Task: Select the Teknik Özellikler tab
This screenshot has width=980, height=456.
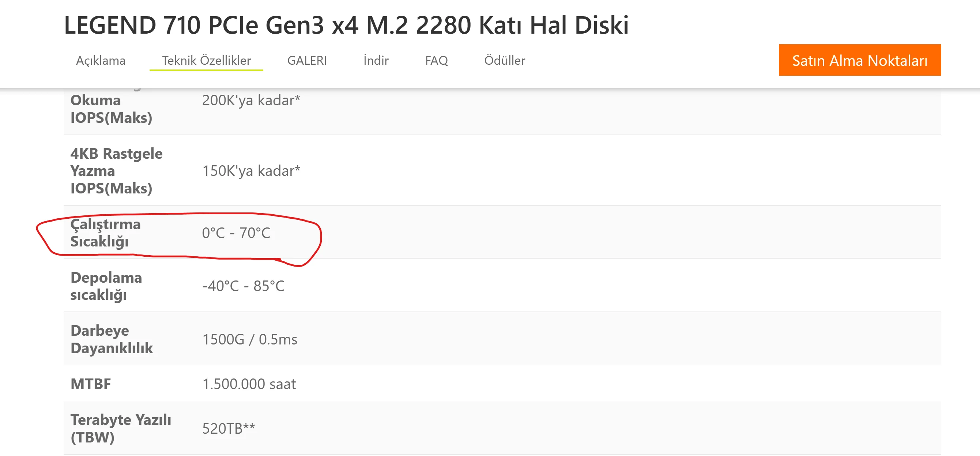Action: [x=206, y=60]
